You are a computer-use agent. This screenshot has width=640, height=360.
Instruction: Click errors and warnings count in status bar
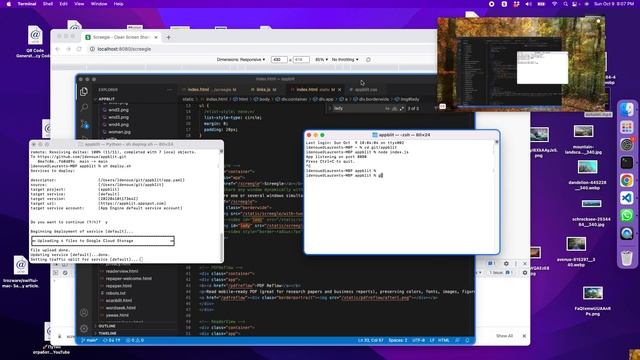(x=135, y=340)
